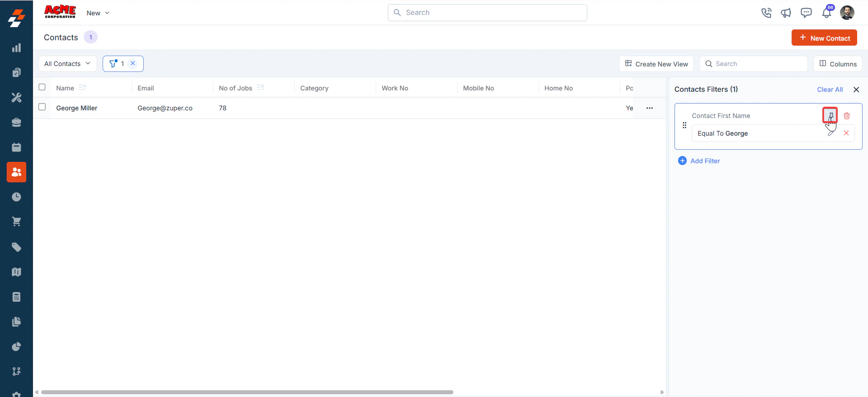This screenshot has height=397, width=868.
Task: Delete the Contact First Name filter with trash icon
Action: 847,116
